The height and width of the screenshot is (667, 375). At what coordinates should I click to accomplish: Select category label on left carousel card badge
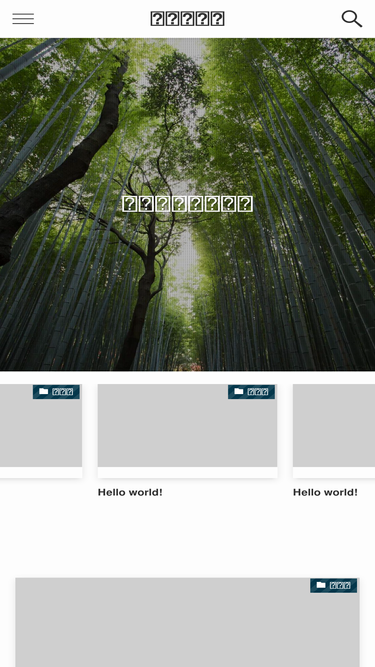[63, 392]
